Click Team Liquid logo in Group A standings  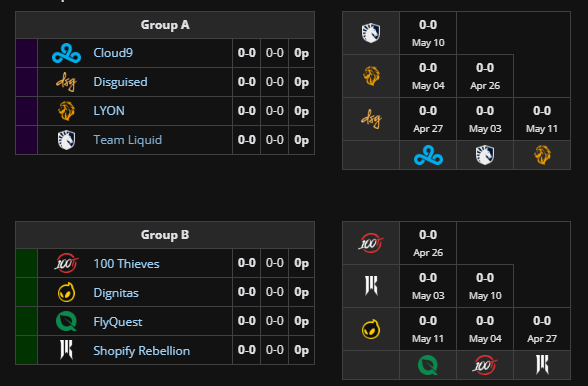pyautogui.click(x=66, y=140)
